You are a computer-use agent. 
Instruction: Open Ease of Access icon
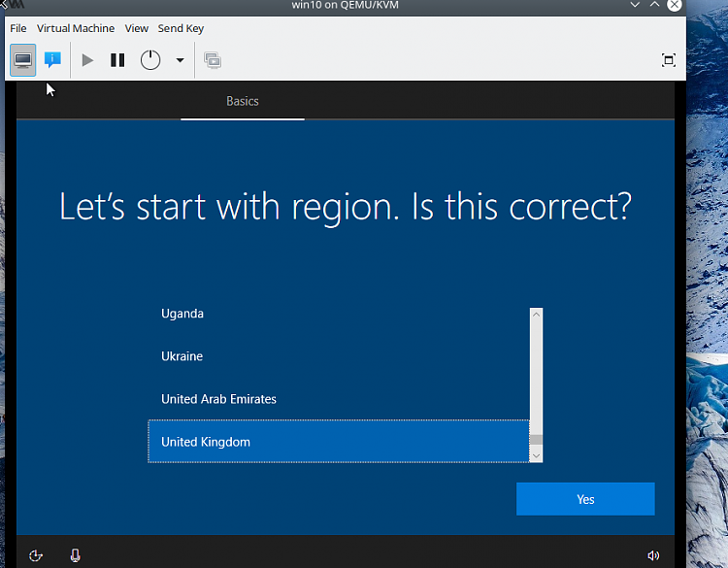(36, 555)
